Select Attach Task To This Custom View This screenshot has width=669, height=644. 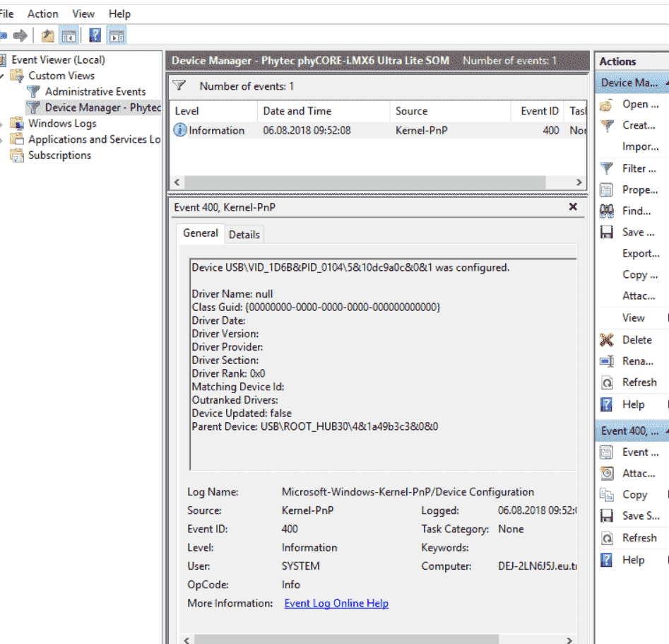pyautogui.click(x=639, y=296)
